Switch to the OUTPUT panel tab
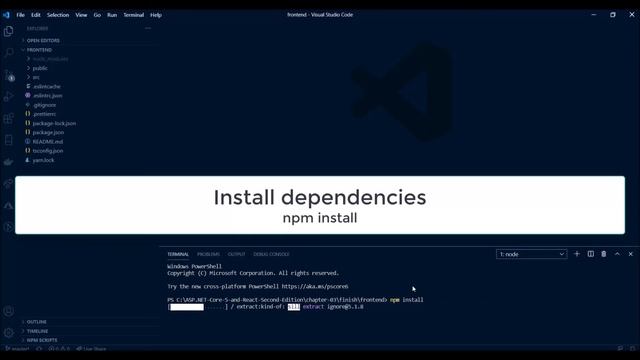 point(236,254)
